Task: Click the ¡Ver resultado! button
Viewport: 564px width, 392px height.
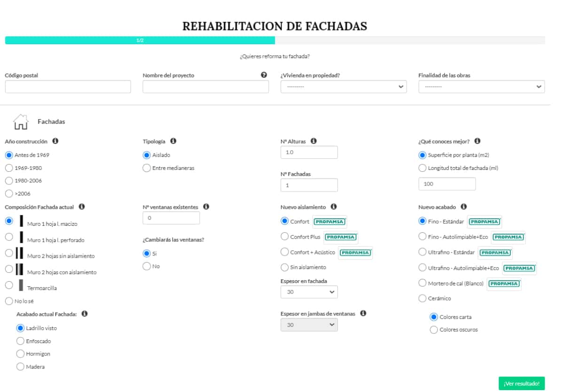Action: [522, 383]
